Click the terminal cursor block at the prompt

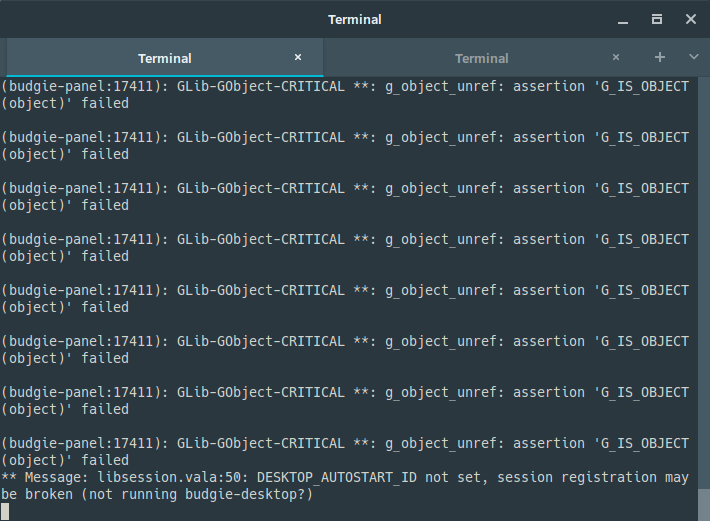tap(5, 511)
